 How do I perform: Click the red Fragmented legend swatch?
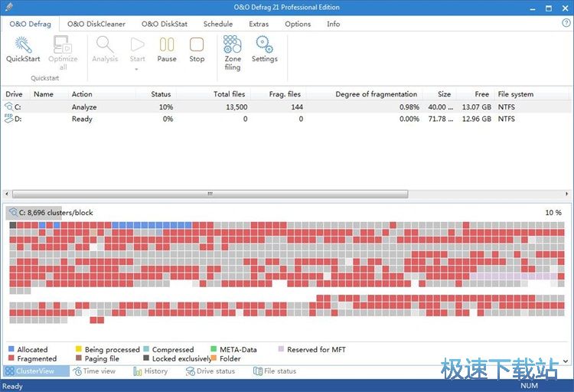click(x=11, y=358)
